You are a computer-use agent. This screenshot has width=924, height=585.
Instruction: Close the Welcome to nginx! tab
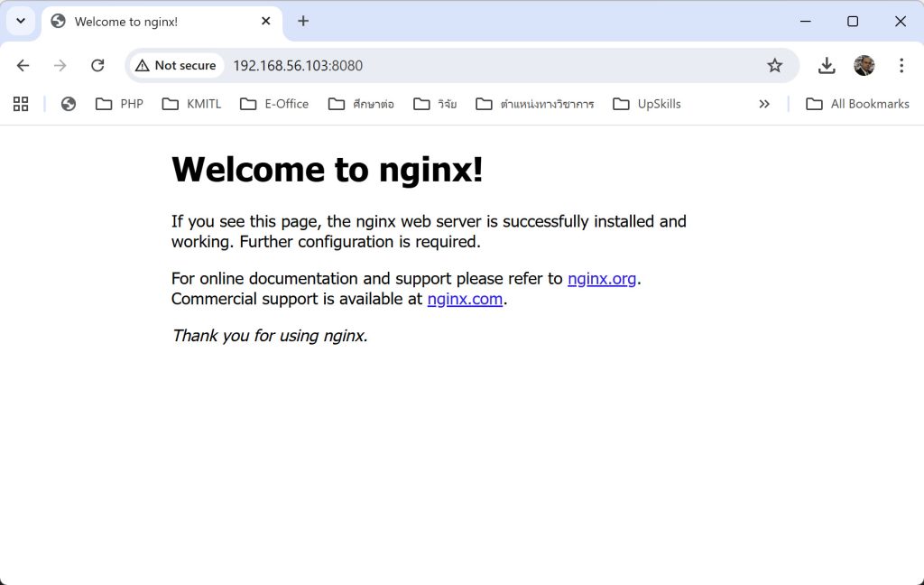click(266, 21)
